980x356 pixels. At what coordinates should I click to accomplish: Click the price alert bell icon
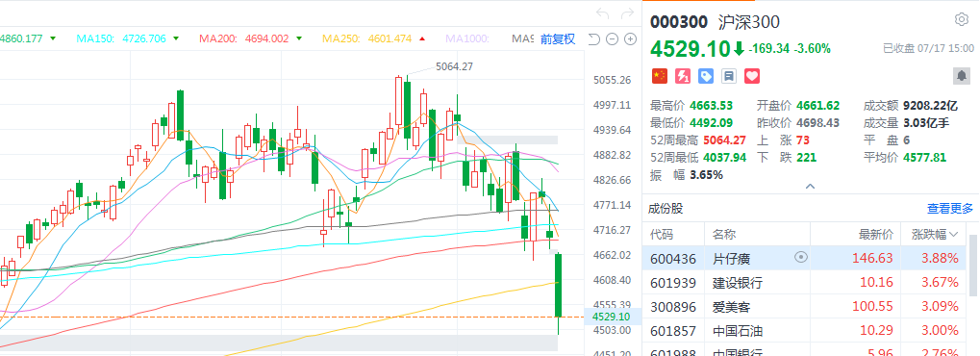click(x=962, y=76)
